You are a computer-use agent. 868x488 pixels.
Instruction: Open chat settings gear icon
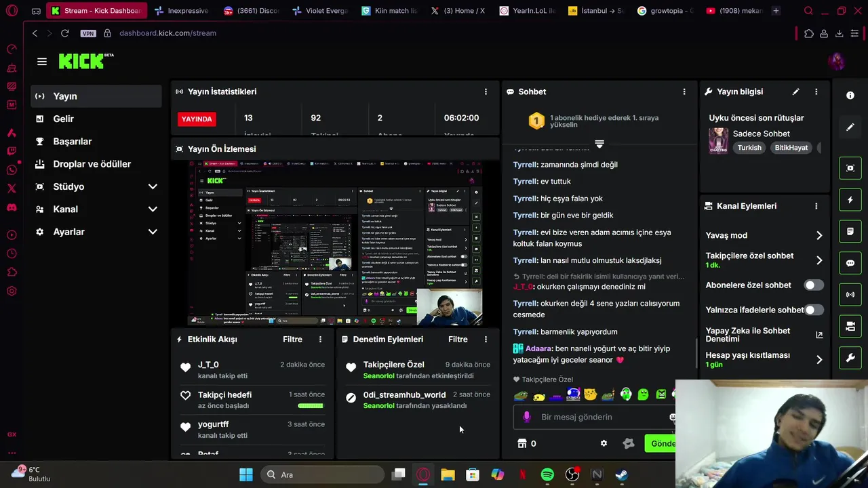(x=604, y=443)
